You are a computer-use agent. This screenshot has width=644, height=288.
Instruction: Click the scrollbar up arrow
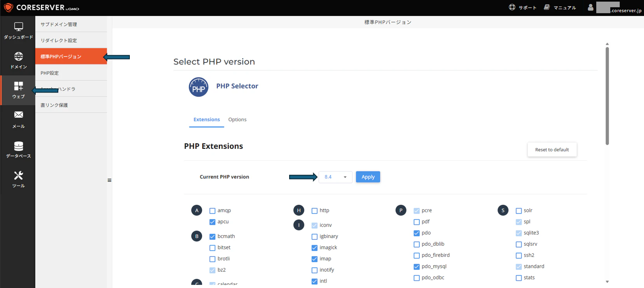coord(607,44)
